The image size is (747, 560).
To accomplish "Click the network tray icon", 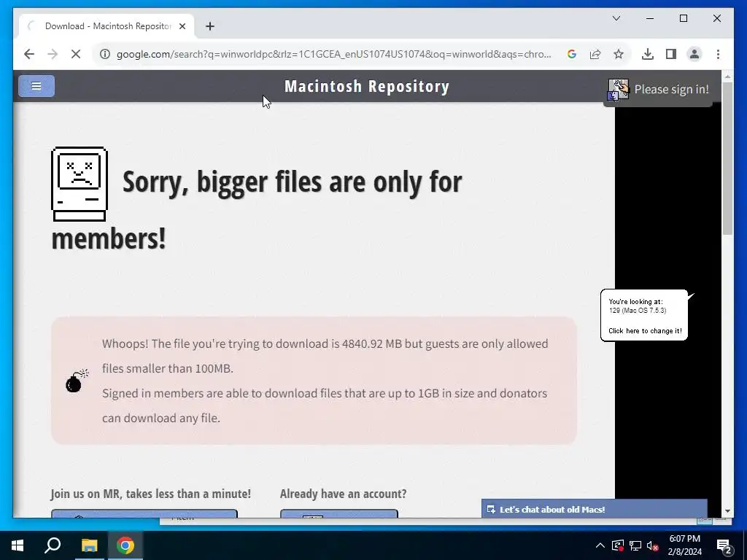I will click(x=635, y=545).
